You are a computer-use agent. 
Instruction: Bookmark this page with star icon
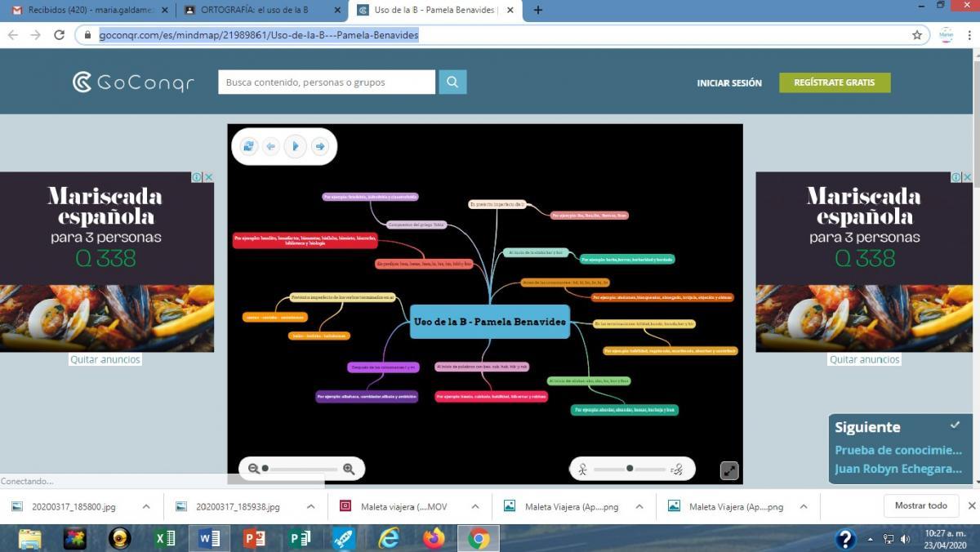(x=917, y=35)
